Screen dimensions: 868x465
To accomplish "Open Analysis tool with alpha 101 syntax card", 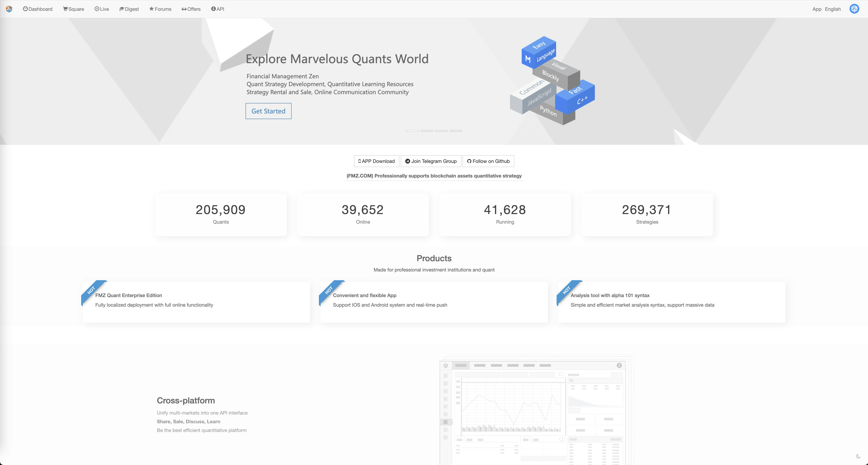I will click(x=672, y=302).
